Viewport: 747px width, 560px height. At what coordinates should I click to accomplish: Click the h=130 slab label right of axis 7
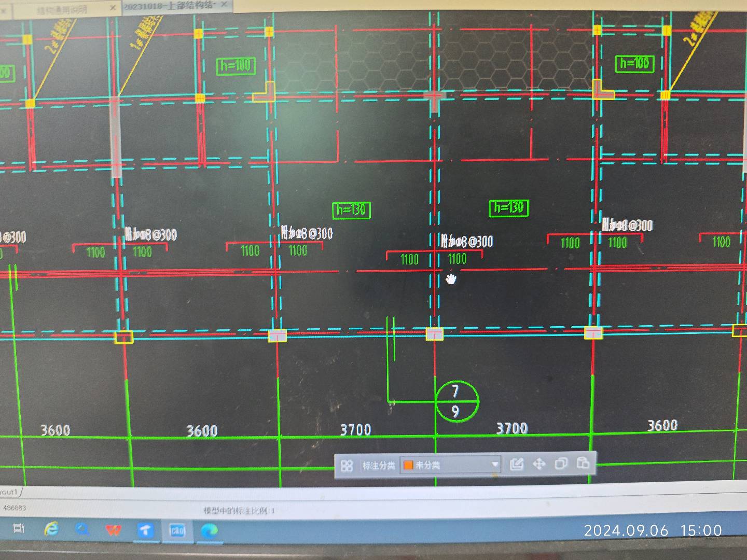pos(509,207)
